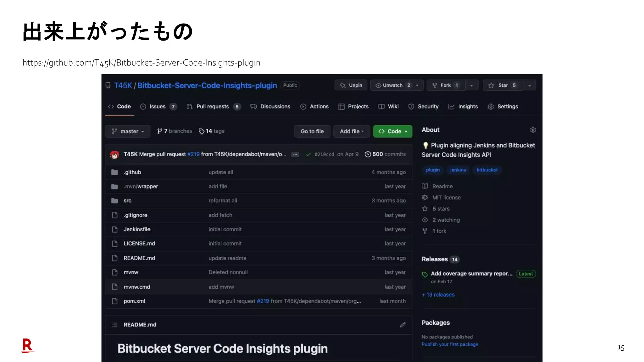The width and height of the screenshot is (644, 362).
Task: Open the Pull requests tab
Action: click(214, 107)
